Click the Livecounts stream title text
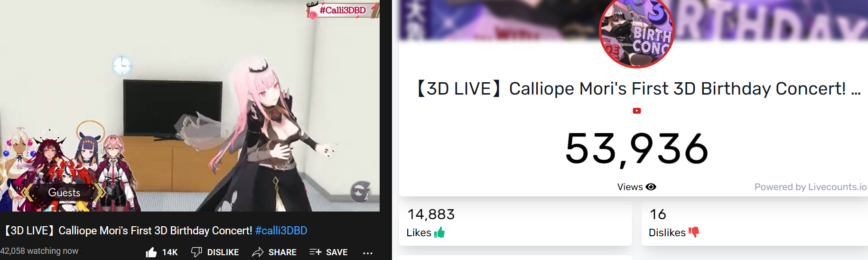868x260 pixels. tap(639, 89)
